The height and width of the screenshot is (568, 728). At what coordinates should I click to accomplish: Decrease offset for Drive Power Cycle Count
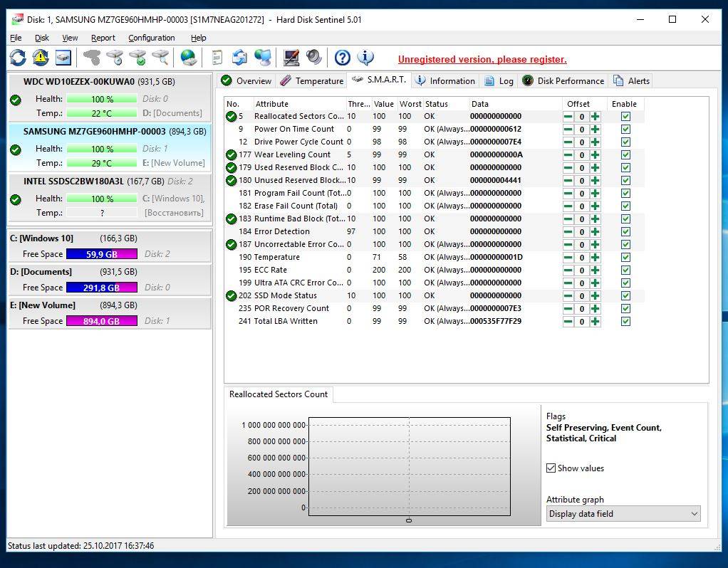tap(568, 142)
